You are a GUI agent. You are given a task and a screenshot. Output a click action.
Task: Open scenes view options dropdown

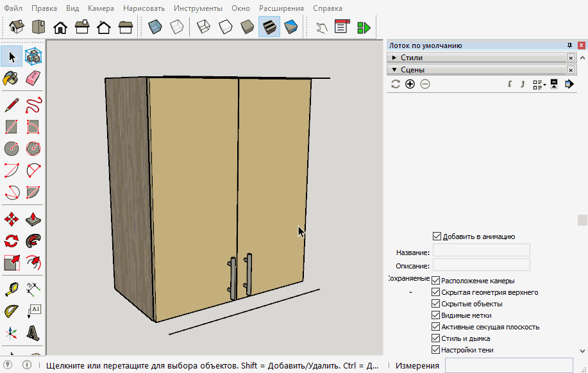coord(539,84)
